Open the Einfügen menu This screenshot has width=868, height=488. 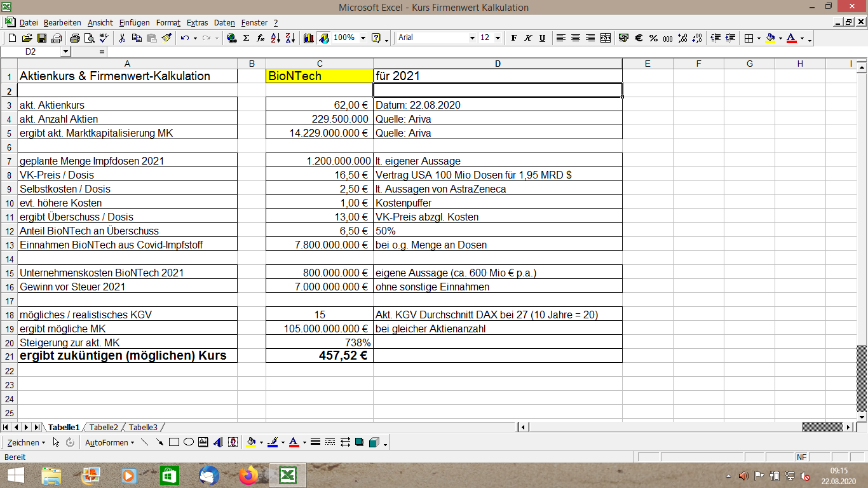pyautogui.click(x=135, y=22)
